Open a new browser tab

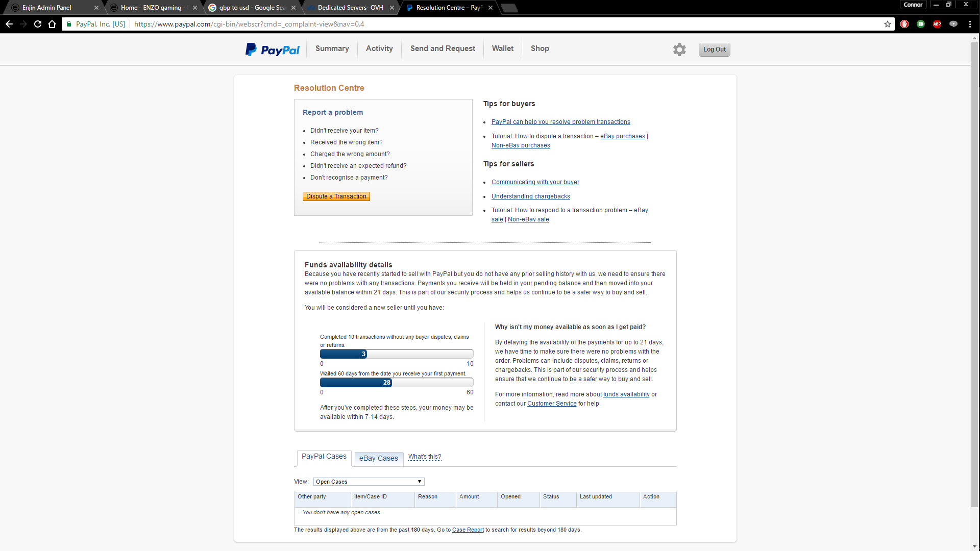tap(509, 8)
